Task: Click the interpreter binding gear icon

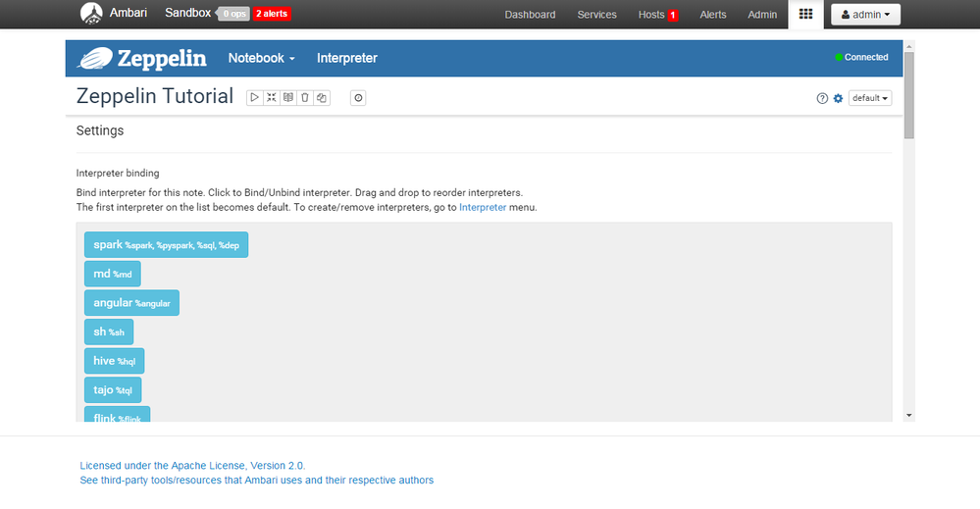Action: 838,98
